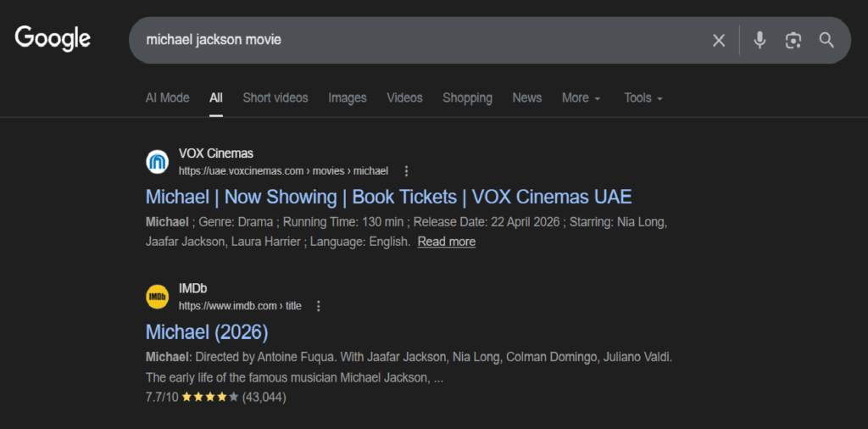
Task: Click the 7.7/10 rating text
Action: pyautogui.click(x=162, y=397)
